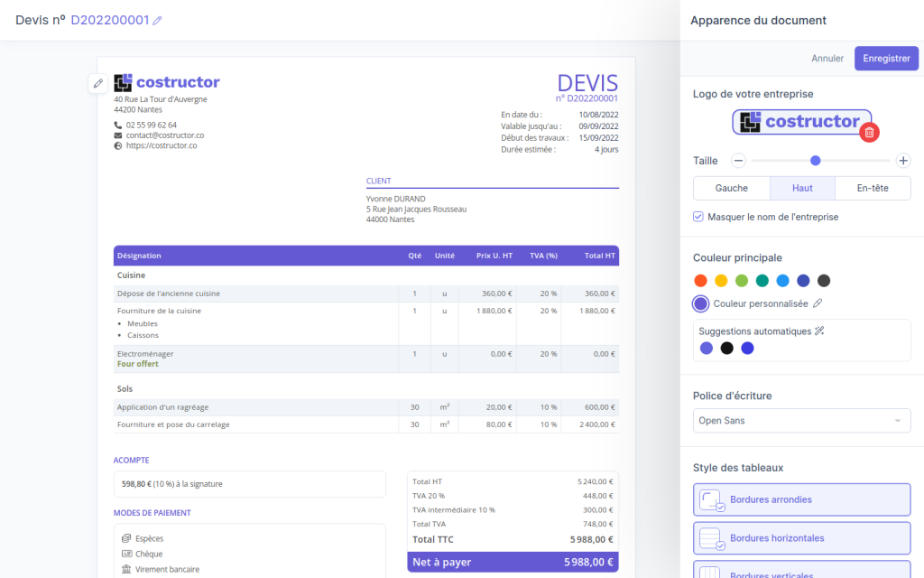Image resolution: width=924 pixels, height=578 pixels.
Task: Pick the orange main color swatch
Action: (x=700, y=280)
